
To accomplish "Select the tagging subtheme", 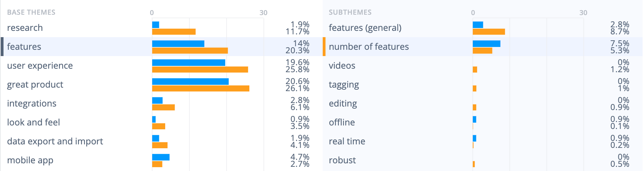I will (483, 84).
